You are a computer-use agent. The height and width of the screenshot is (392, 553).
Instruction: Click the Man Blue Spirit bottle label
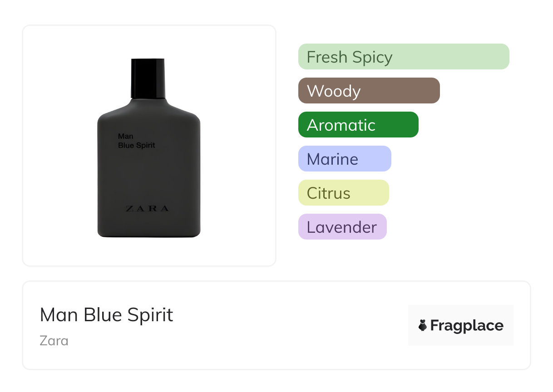tap(136, 141)
